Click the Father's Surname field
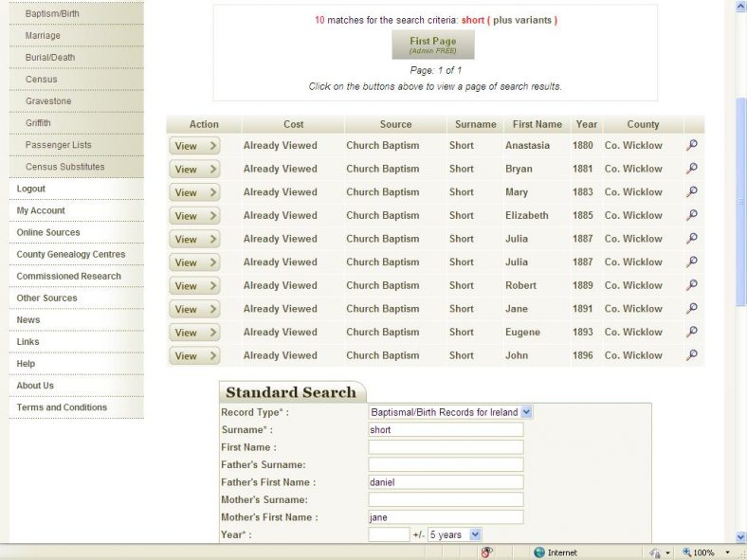 (446, 464)
